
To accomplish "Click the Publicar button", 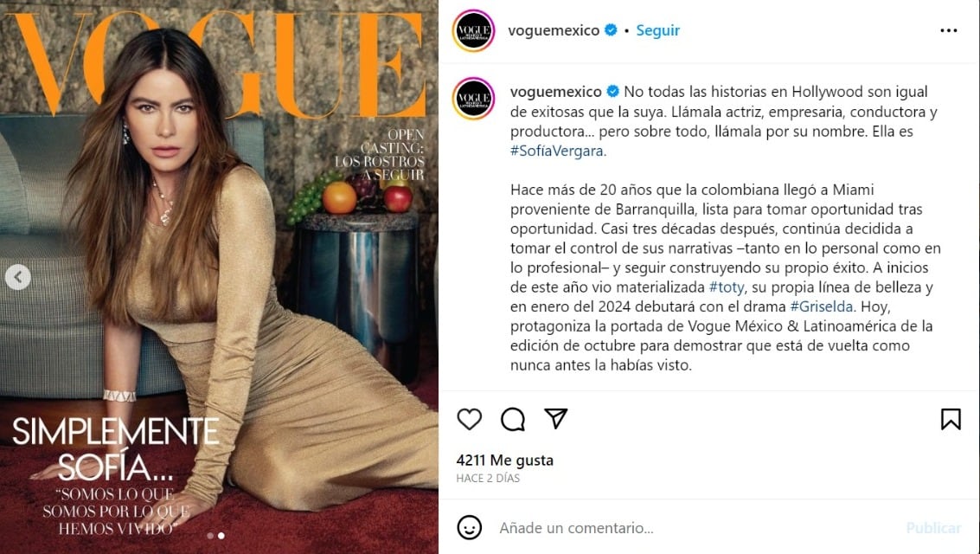I will click(934, 528).
